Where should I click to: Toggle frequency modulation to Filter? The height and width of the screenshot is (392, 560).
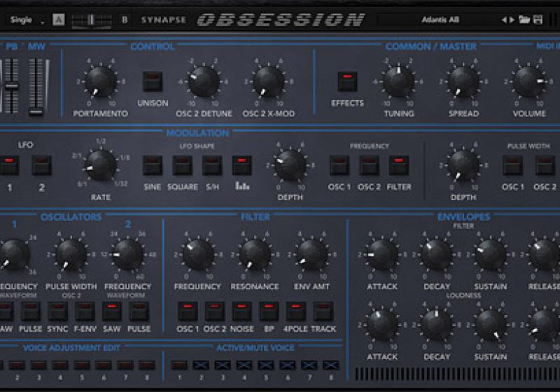399,165
